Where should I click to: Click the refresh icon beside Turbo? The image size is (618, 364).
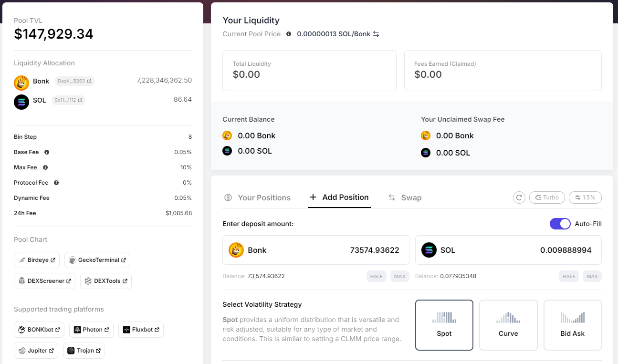pyautogui.click(x=519, y=198)
